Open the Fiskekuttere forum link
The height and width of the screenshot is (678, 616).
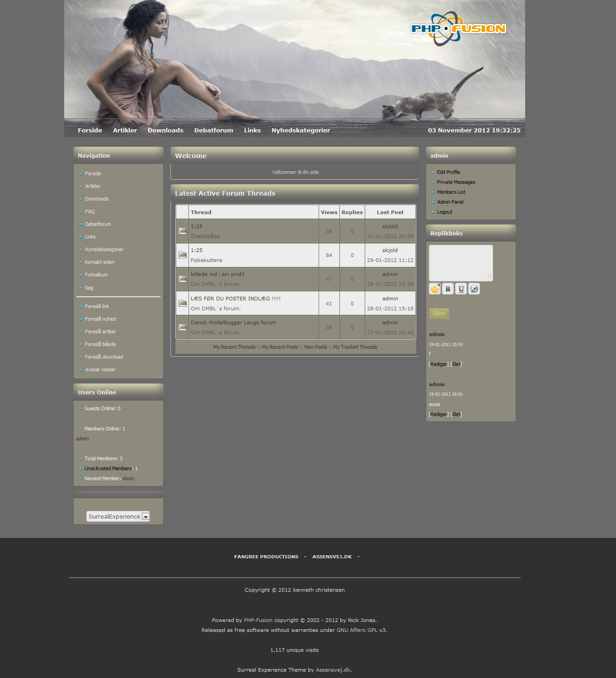click(x=207, y=260)
